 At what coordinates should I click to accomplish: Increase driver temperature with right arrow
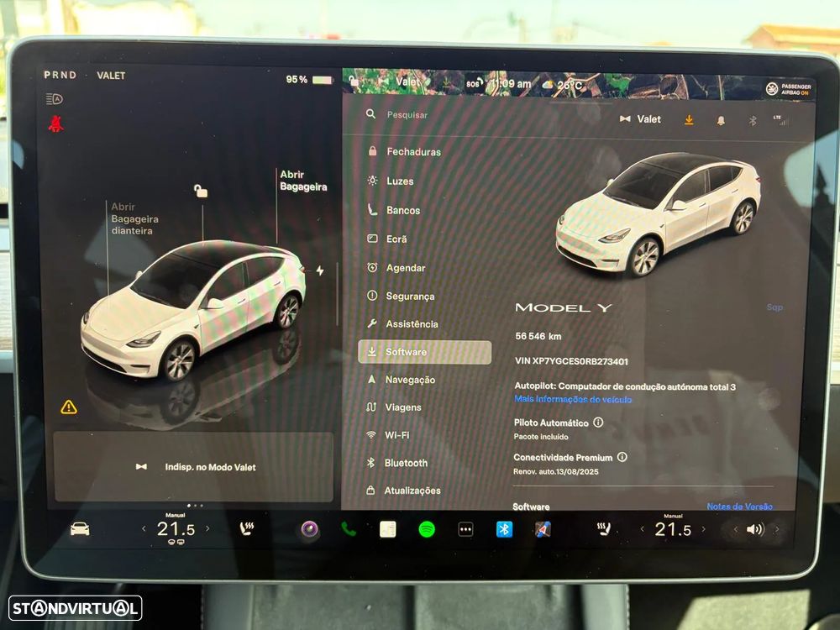click(207, 528)
